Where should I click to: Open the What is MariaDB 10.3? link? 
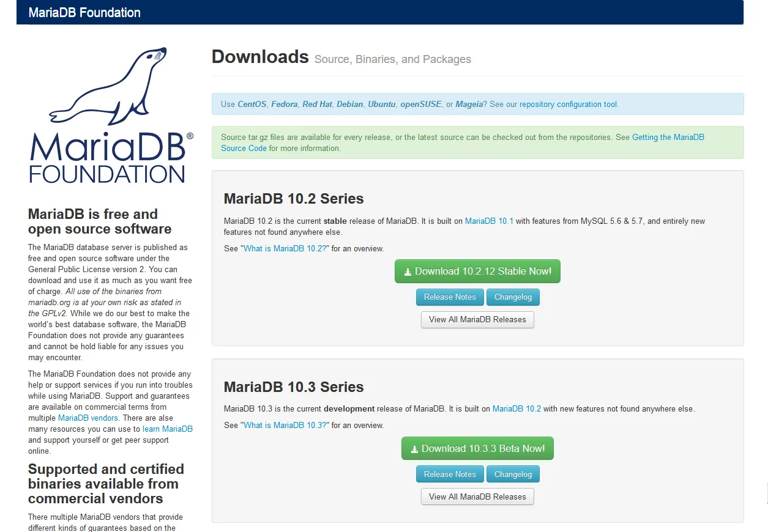pyautogui.click(x=286, y=426)
